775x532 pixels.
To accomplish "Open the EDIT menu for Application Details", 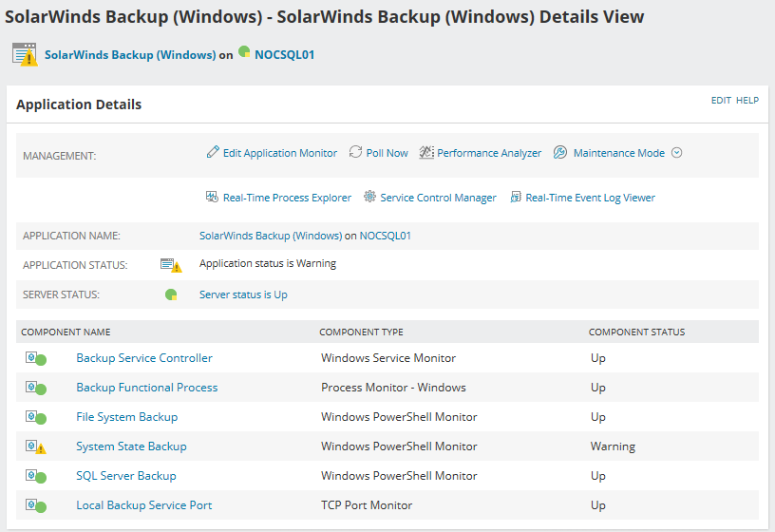I will pyautogui.click(x=721, y=100).
